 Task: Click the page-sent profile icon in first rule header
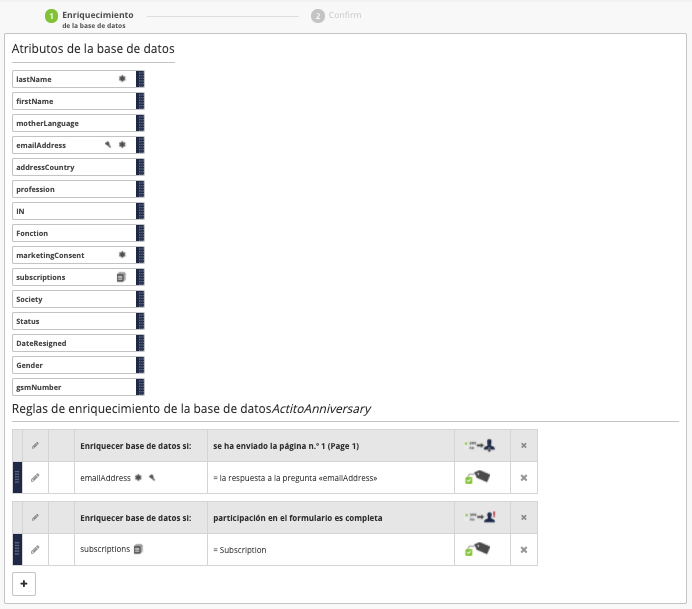pyautogui.click(x=480, y=445)
